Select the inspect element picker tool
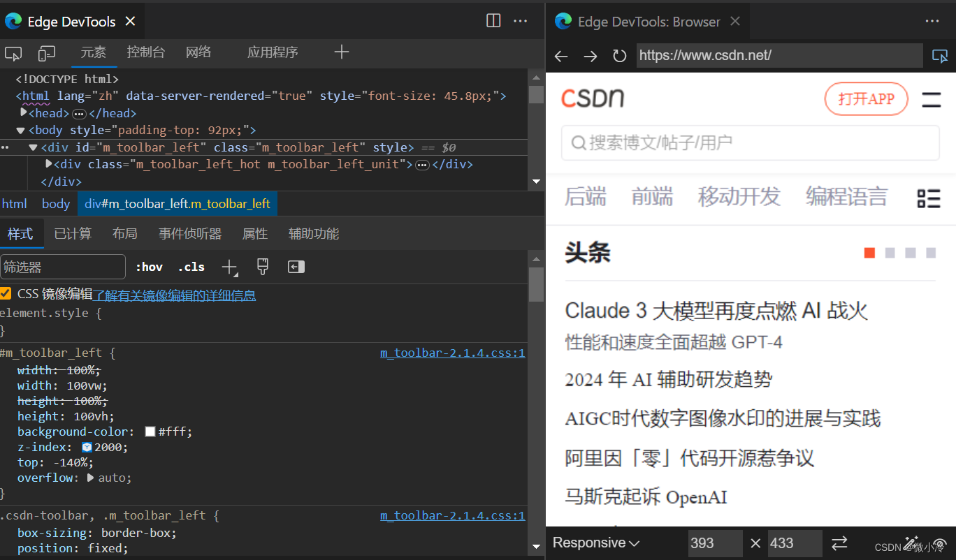The height and width of the screenshot is (560, 956). click(13, 52)
